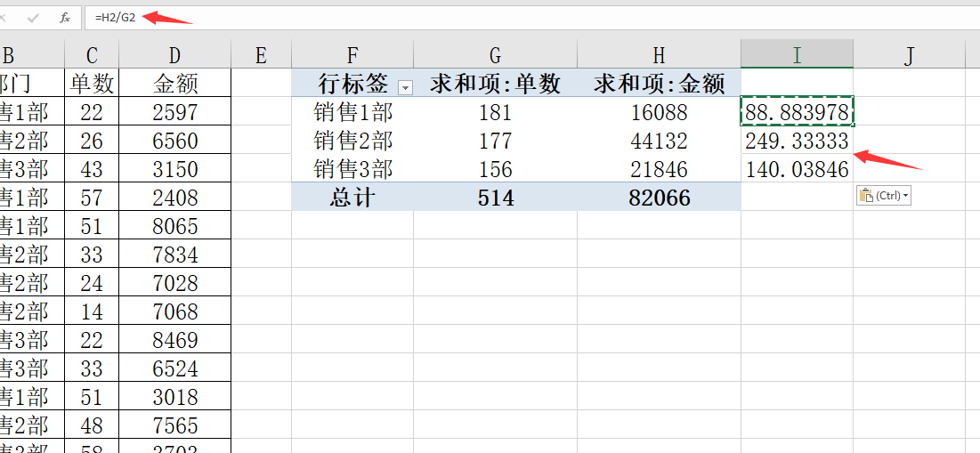Click order count 43 in column C
980x453 pixels.
tap(92, 169)
